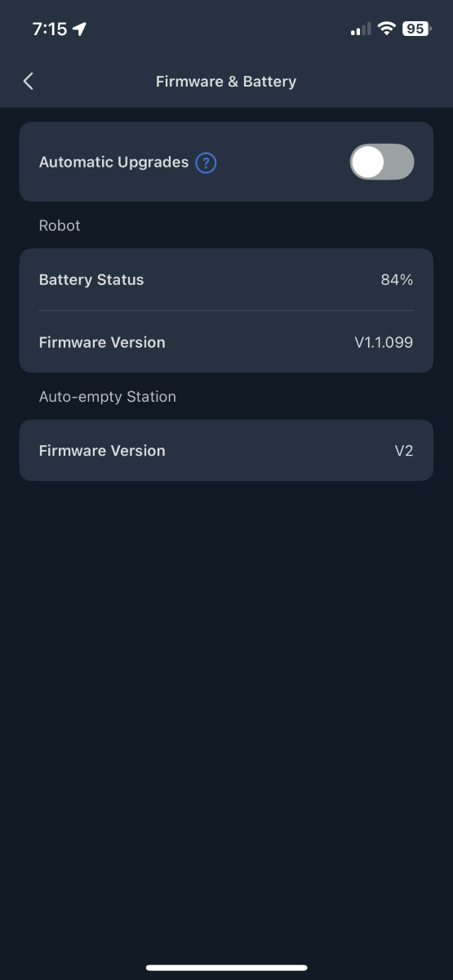Tap the Automatic Upgrades label

[x=113, y=162]
